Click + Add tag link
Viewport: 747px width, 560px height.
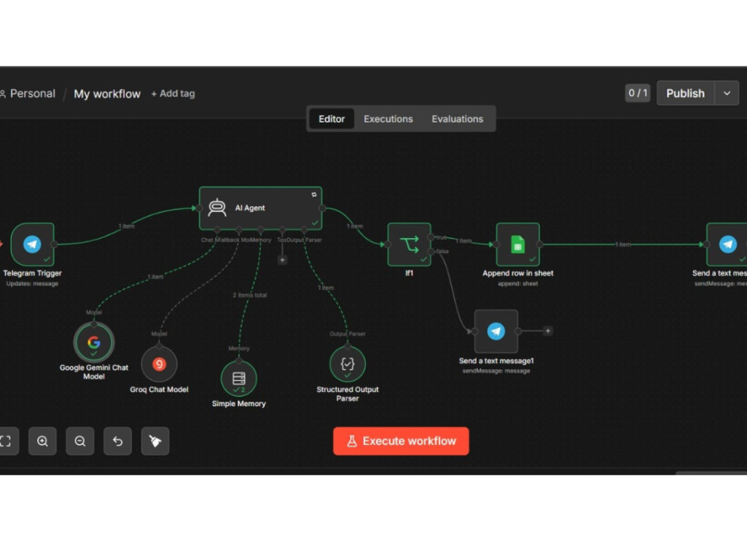(173, 93)
